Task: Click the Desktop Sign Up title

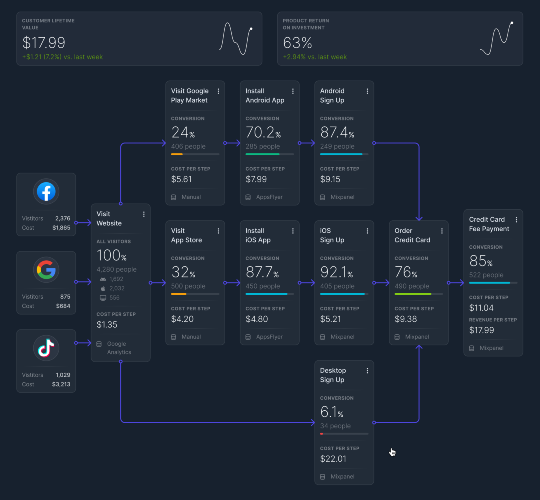Action: pyautogui.click(x=333, y=375)
